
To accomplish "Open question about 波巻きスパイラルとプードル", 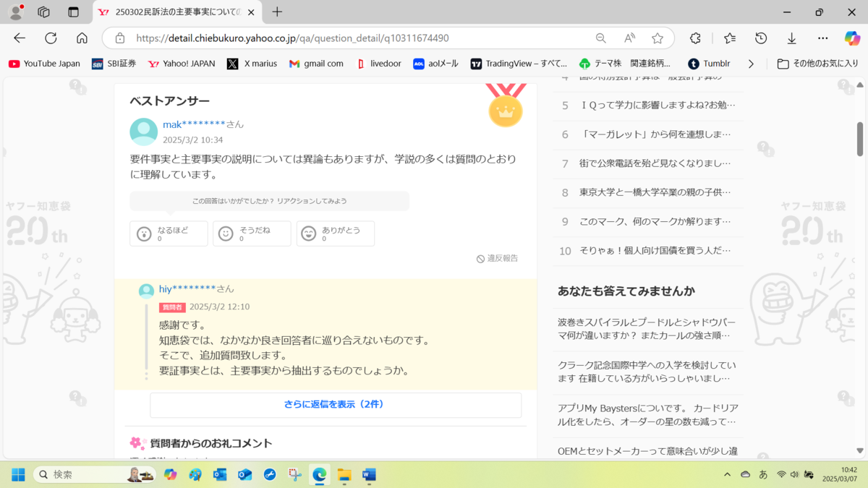I will pyautogui.click(x=647, y=329).
